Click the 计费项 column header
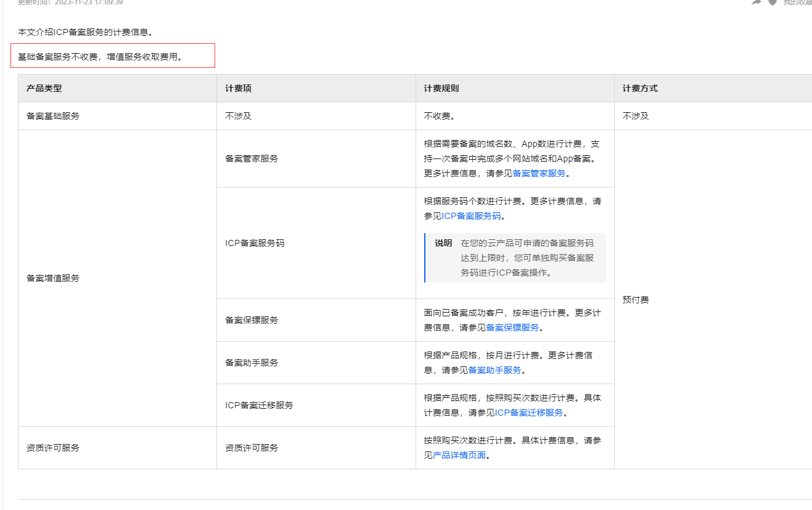This screenshot has width=812, height=510. click(316, 88)
